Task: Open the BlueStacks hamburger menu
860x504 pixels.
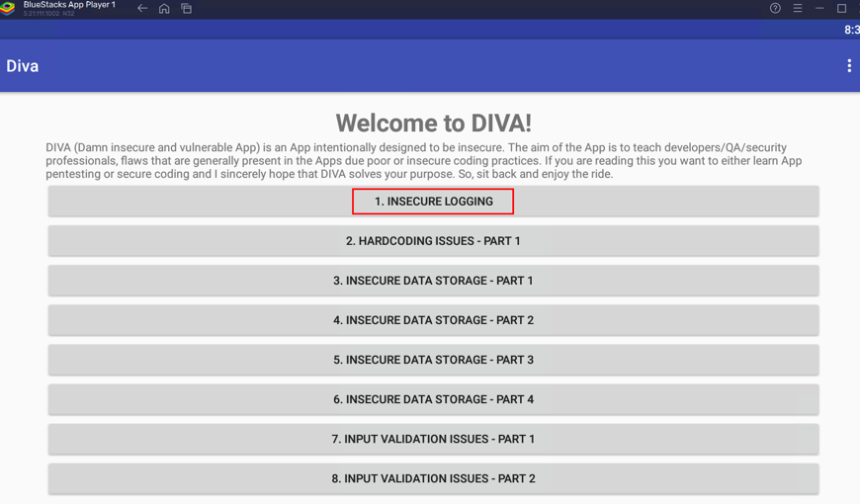Action: (798, 8)
